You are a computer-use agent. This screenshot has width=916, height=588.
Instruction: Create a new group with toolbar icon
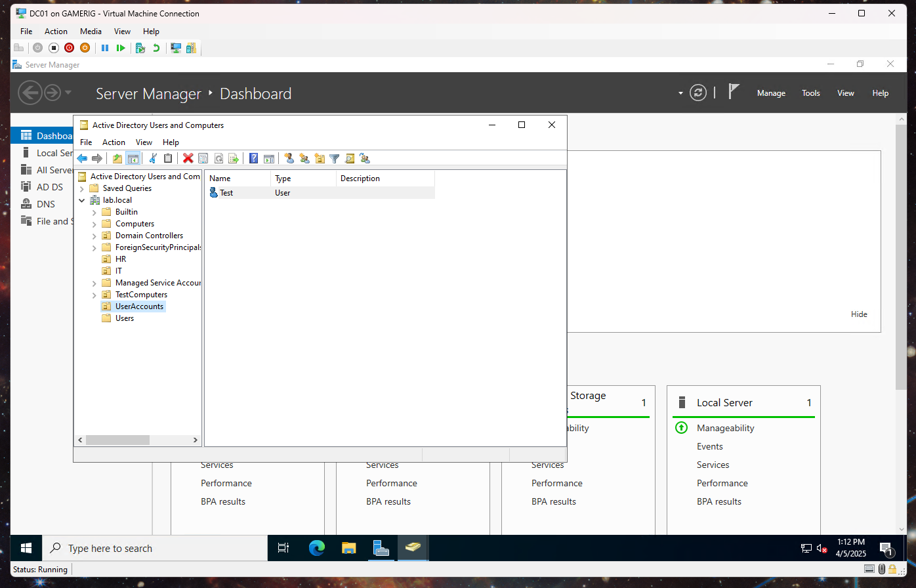coord(304,158)
